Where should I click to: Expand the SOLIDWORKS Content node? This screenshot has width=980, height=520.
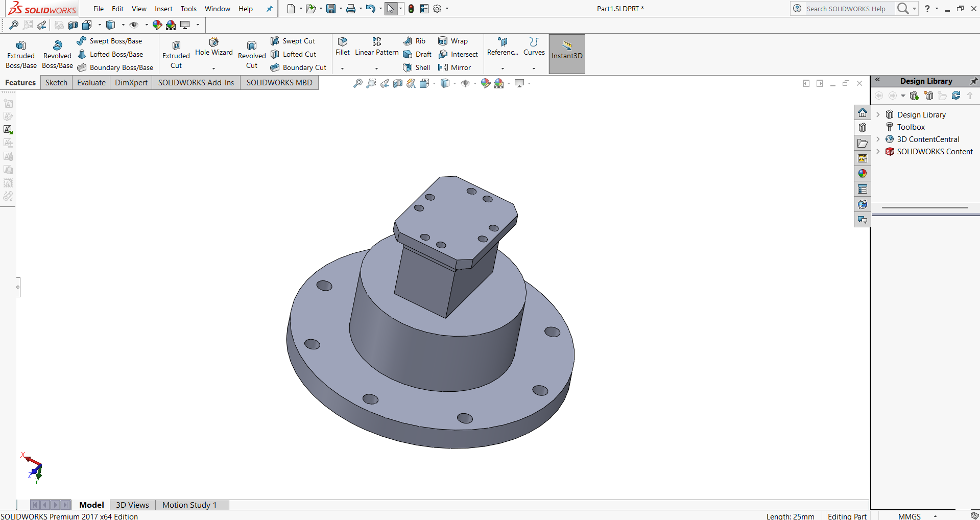878,151
